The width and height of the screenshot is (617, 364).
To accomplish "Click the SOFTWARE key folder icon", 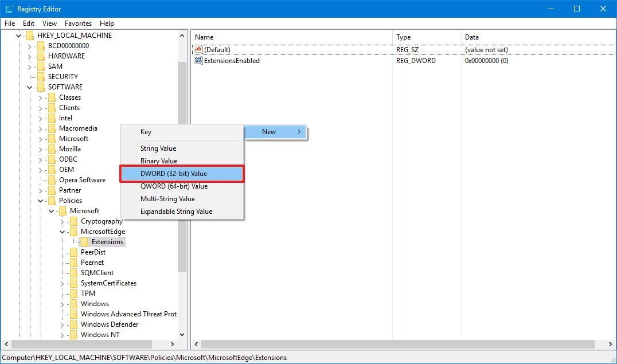I will coord(42,87).
